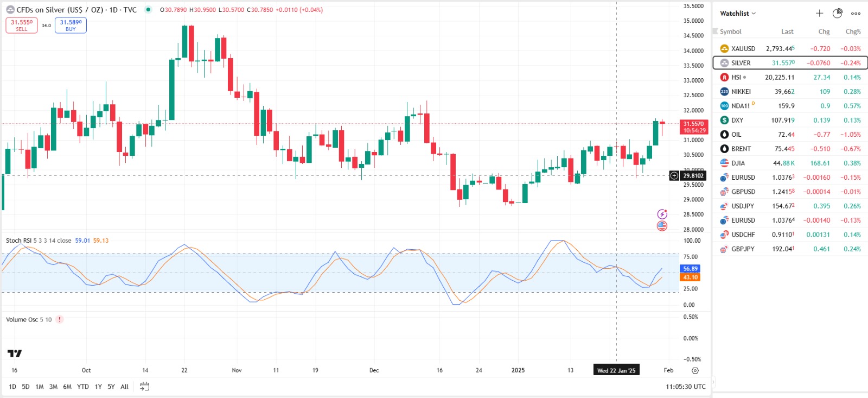Switch to YTD time range
This screenshot has height=398, width=868.
(82, 387)
